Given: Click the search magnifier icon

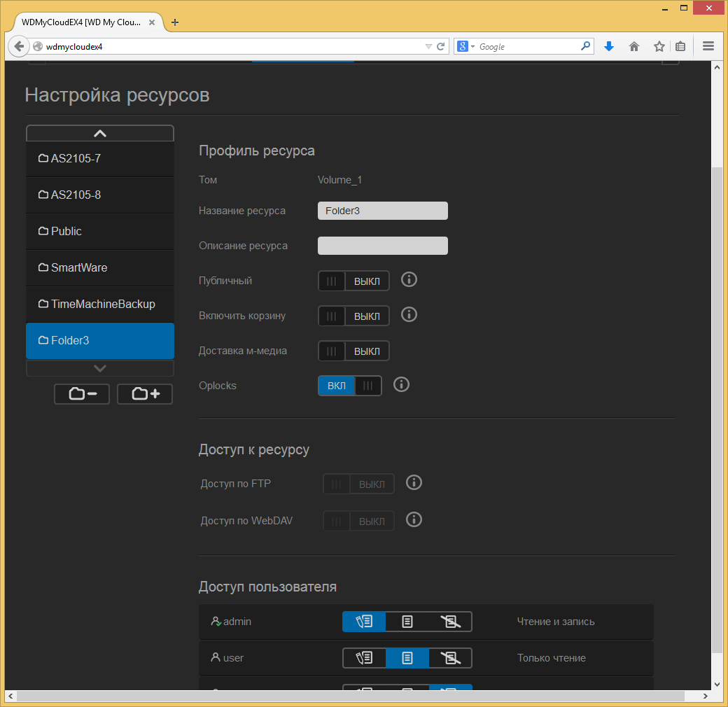Looking at the screenshot, I should tap(585, 46).
